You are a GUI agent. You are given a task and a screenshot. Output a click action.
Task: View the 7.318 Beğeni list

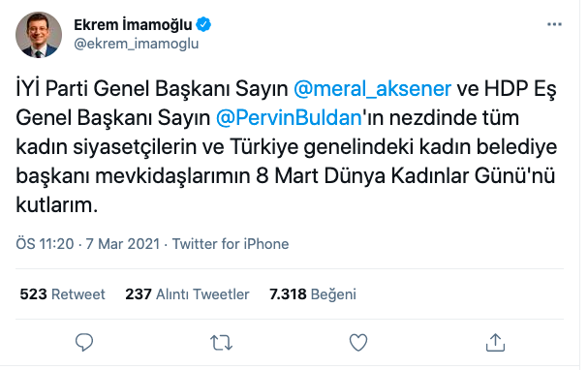313,294
